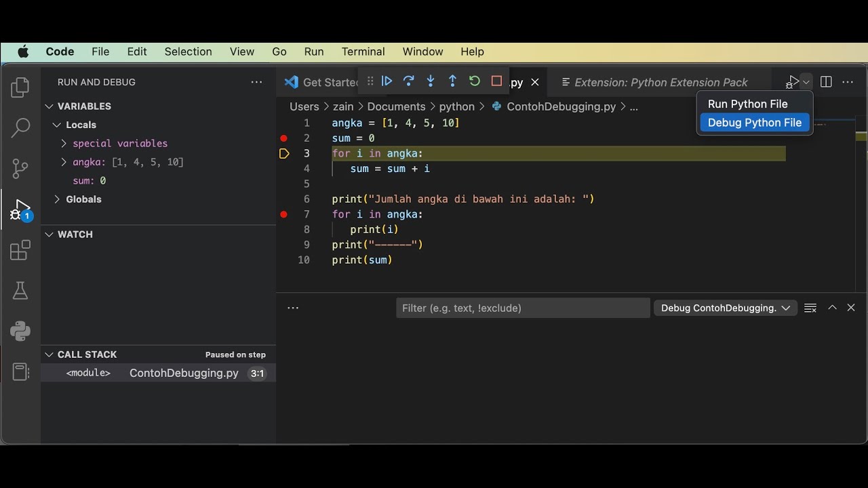Click the zain breadcrumb

click(343, 106)
